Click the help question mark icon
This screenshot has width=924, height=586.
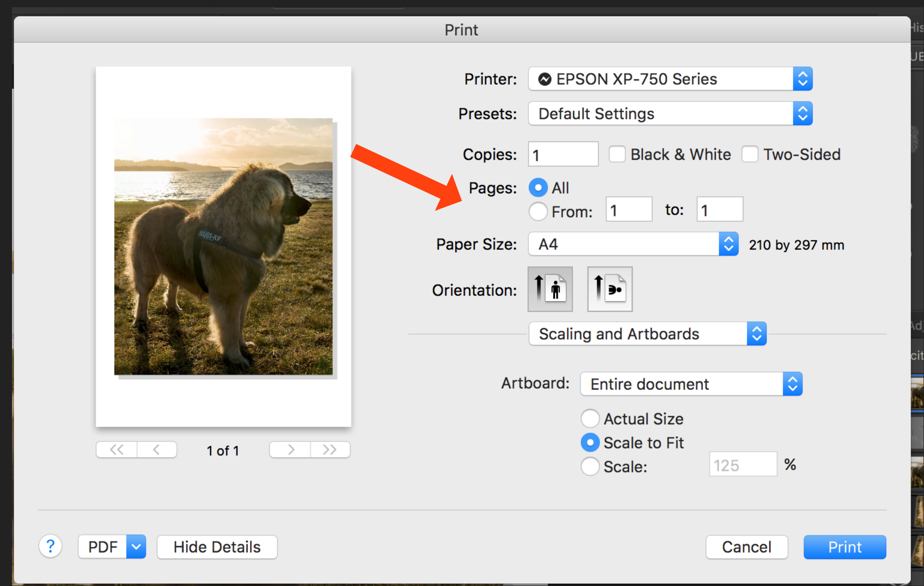coord(50,547)
